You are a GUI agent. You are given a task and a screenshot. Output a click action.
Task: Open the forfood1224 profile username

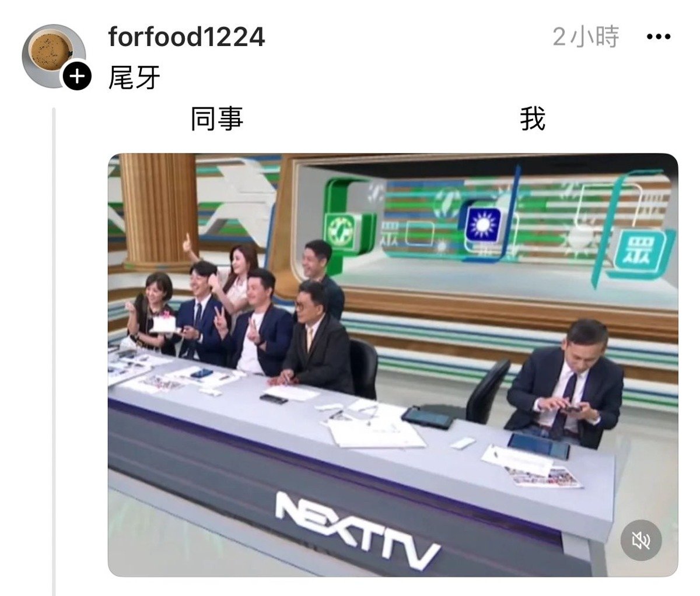[x=187, y=37]
